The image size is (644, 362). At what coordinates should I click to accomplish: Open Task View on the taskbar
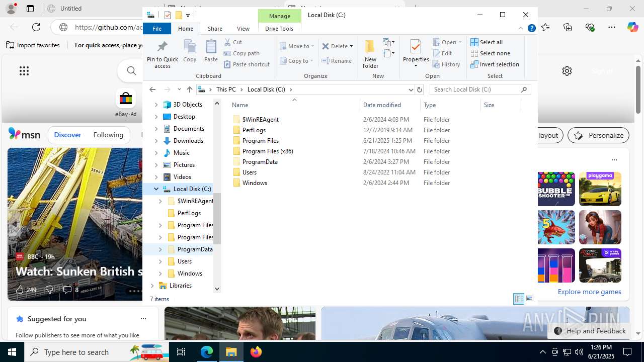(181, 352)
